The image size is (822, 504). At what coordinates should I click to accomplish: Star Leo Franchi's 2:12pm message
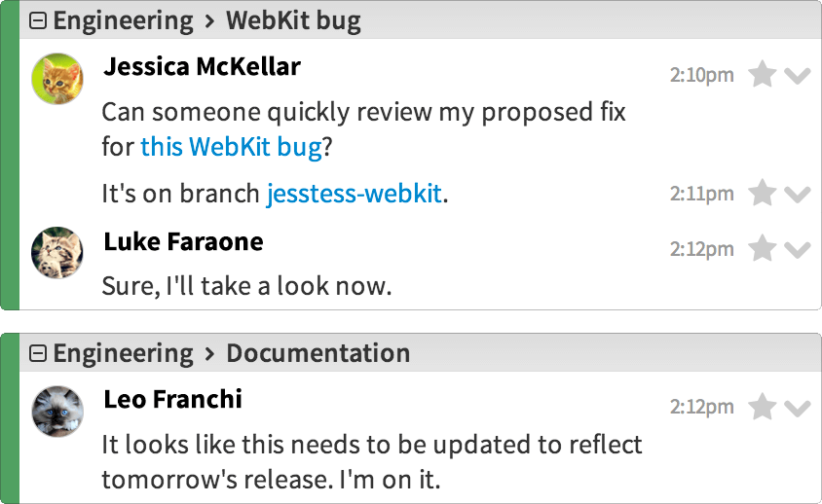762,407
